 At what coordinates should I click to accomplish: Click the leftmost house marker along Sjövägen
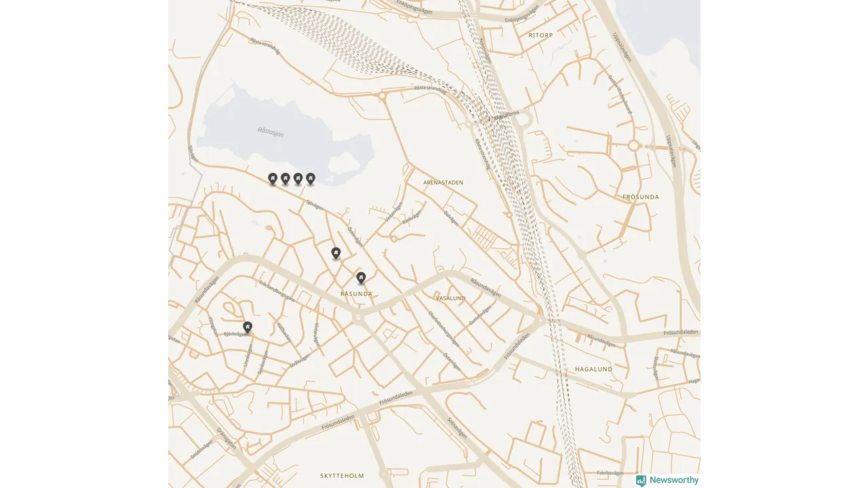tap(273, 179)
